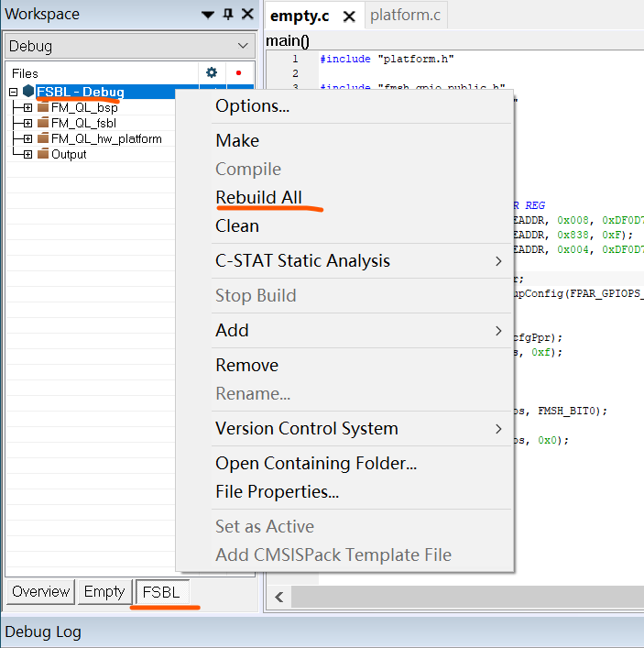Click the red dot build-status column icon
644x648 pixels.
[239, 72]
